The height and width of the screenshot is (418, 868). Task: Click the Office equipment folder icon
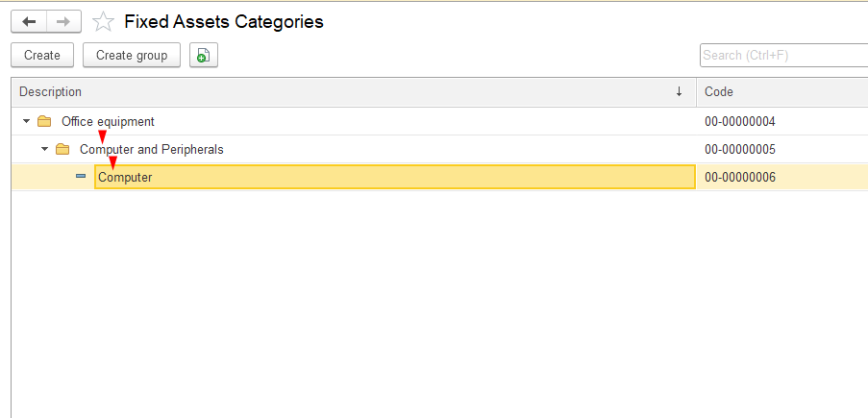click(44, 122)
